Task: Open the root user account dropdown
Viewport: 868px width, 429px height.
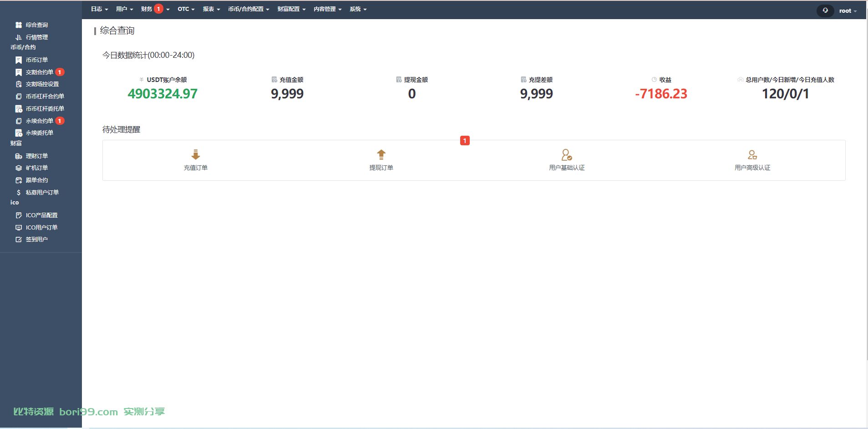Action: 848,11
